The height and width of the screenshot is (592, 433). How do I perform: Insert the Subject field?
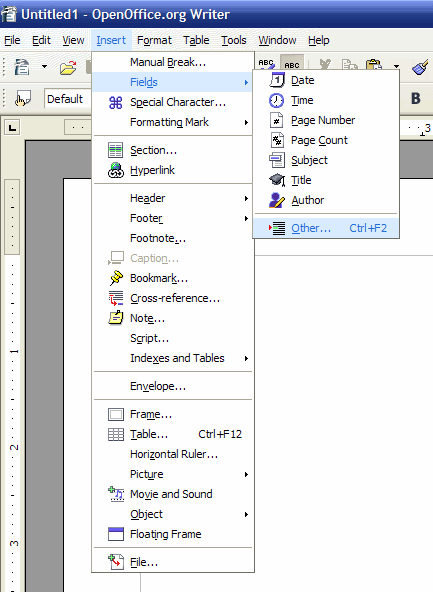click(326, 160)
